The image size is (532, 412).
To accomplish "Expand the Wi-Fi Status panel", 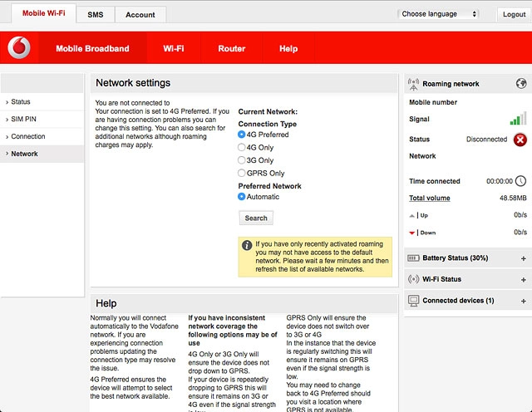I will (x=523, y=280).
